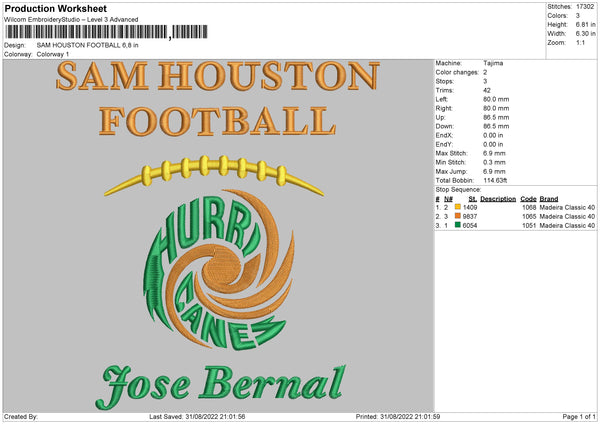Screen dimensions: 600x424
Task: Select the machine name "Tajima"
Action: [493, 63]
